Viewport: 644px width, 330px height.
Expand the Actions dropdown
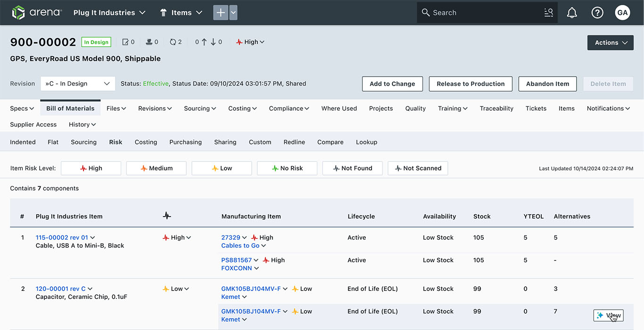pyautogui.click(x=611, y=42)
